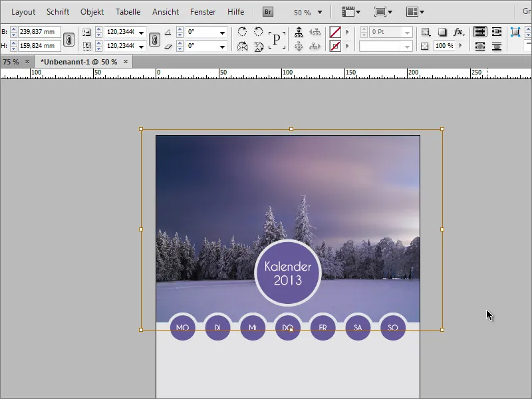Open the shear angle 0° dropdown
Viewport: 532px width, 399px height.
click(222, 47)
